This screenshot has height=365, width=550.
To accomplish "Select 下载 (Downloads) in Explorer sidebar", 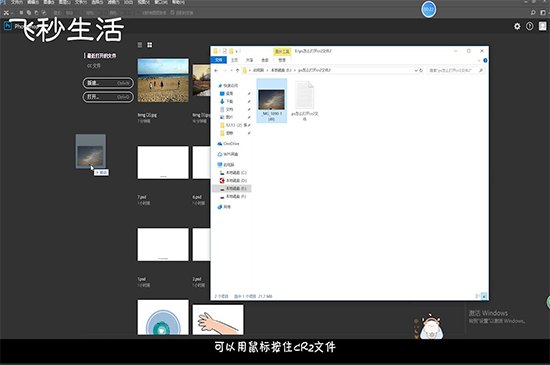I will pos(226,101).
